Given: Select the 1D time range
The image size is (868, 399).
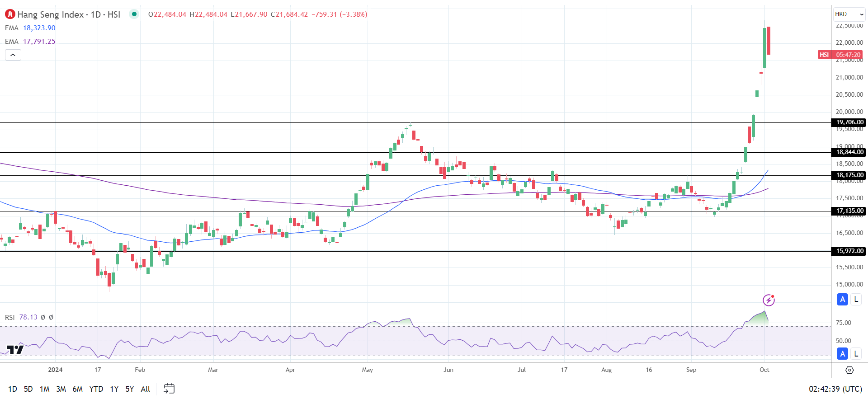Looking at the screenshot, I should pyautogui.click(x=13, y=389).
